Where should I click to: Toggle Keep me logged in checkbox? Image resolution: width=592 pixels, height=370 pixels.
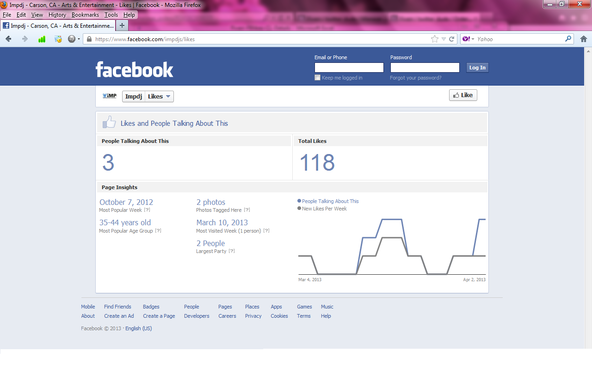[x=317, y=77]
